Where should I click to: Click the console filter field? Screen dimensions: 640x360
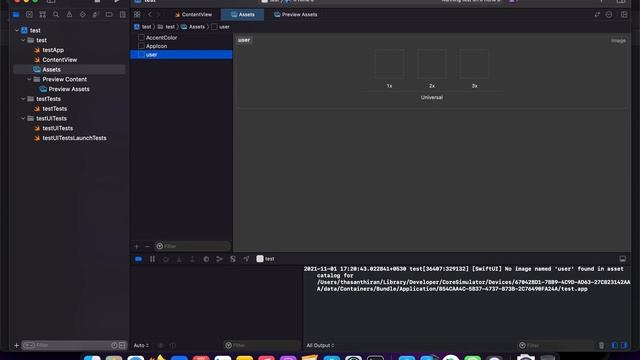click(x=556, y=345)
